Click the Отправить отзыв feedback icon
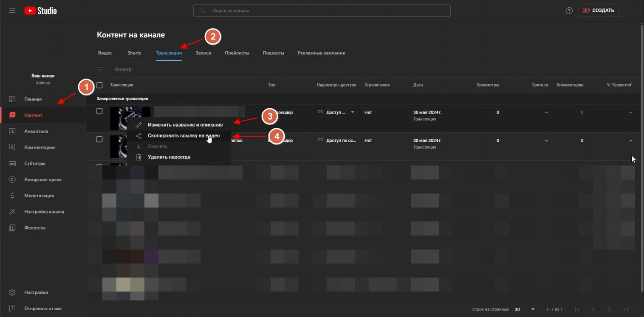The width and height of the screenshot is (644, 317). [x=12, y=308]
